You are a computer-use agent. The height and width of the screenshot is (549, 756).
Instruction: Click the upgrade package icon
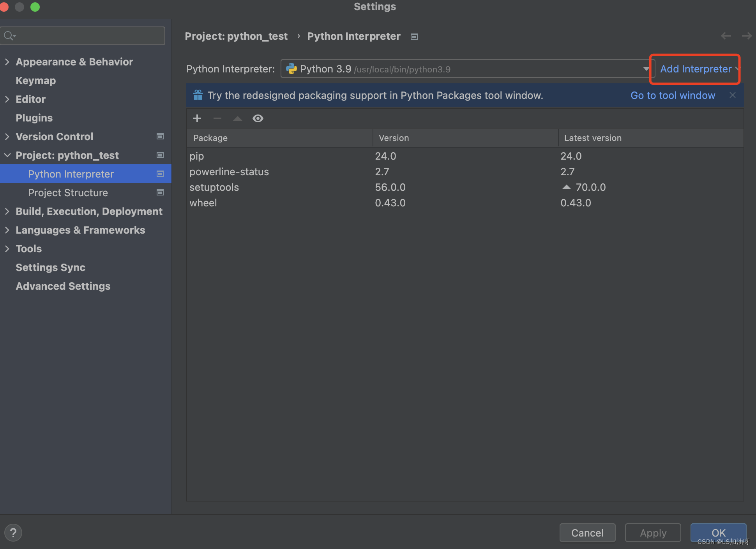point(237,118)
